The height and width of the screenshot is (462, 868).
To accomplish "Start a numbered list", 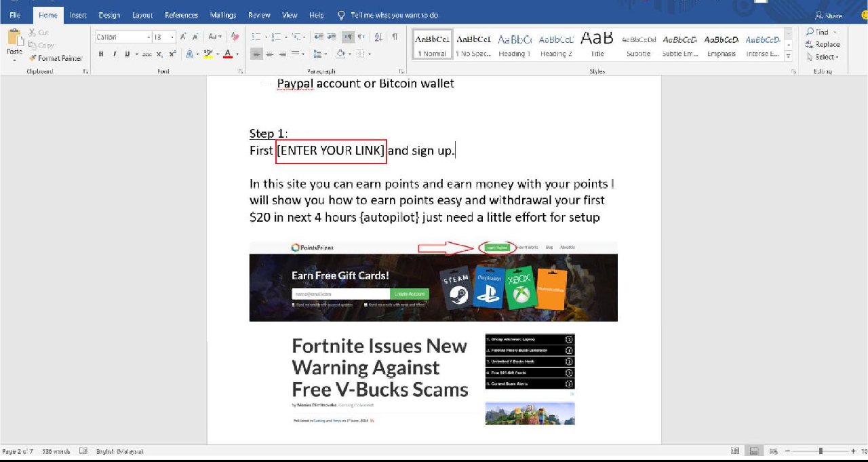I will click(275, 37).
